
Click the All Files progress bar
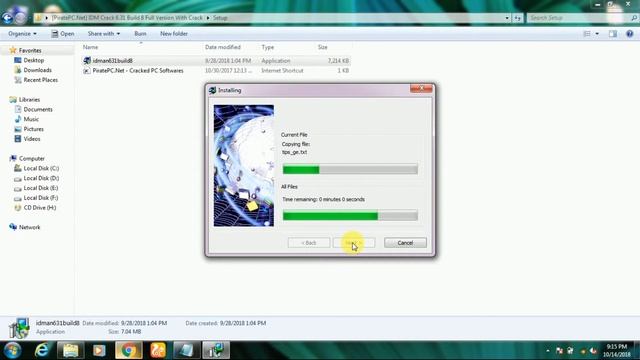tap(350, 216)
